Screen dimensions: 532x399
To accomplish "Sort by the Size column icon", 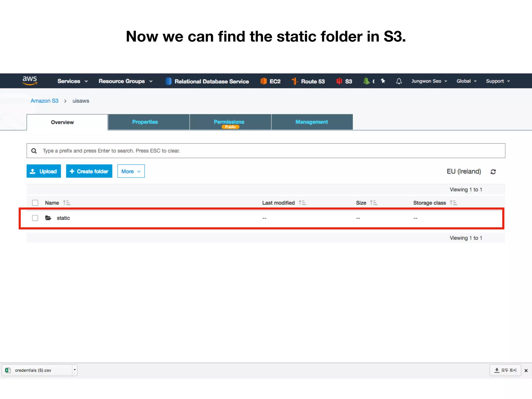I will tap(374, 203).
